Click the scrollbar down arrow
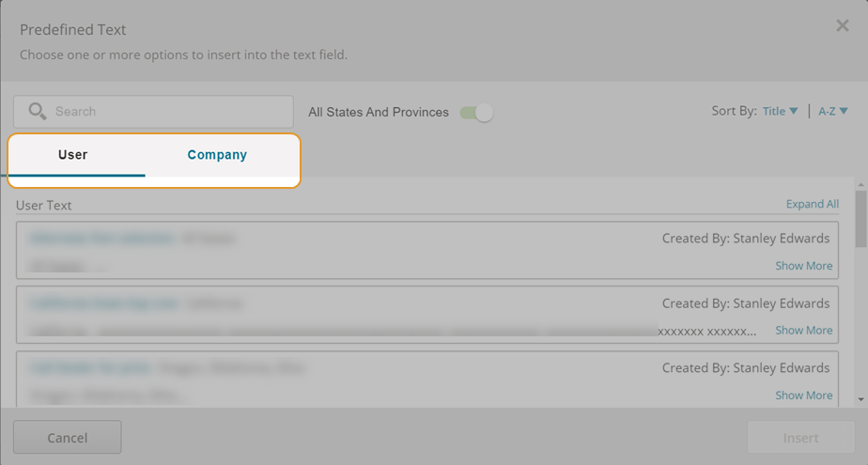 (860, 399)
